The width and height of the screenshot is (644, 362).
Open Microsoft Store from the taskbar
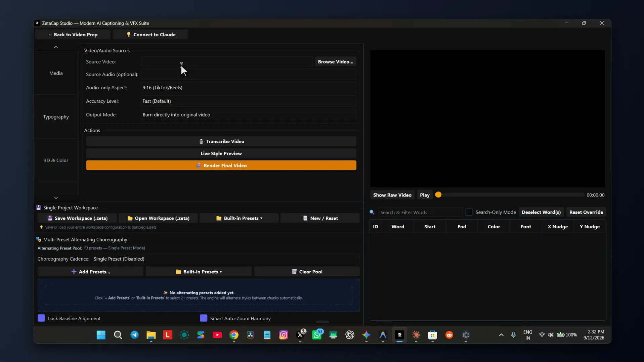point(433,335)
